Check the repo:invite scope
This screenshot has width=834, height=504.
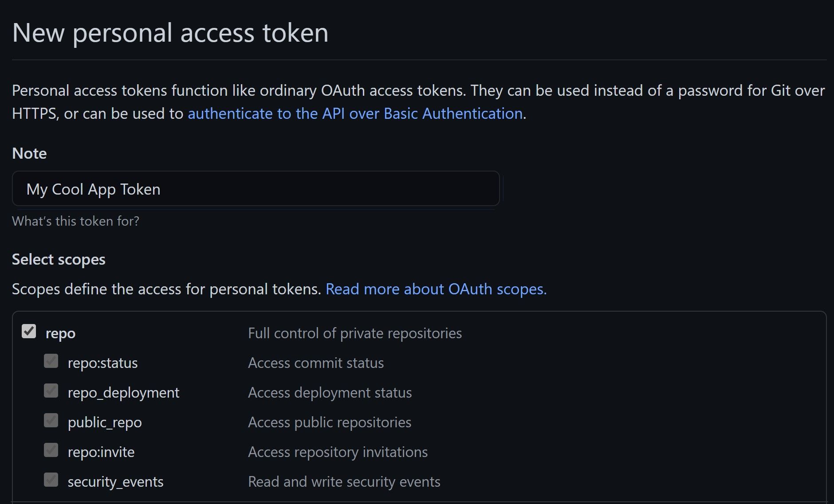50,450
